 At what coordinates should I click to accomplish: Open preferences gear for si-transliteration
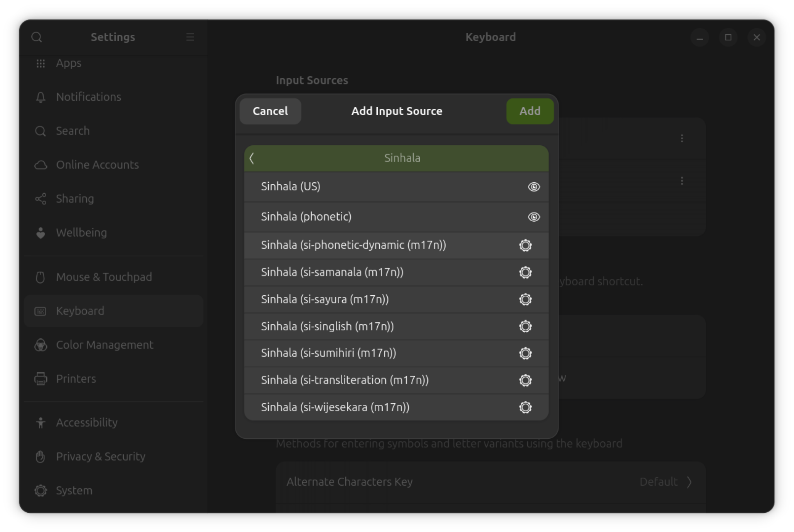525,380
